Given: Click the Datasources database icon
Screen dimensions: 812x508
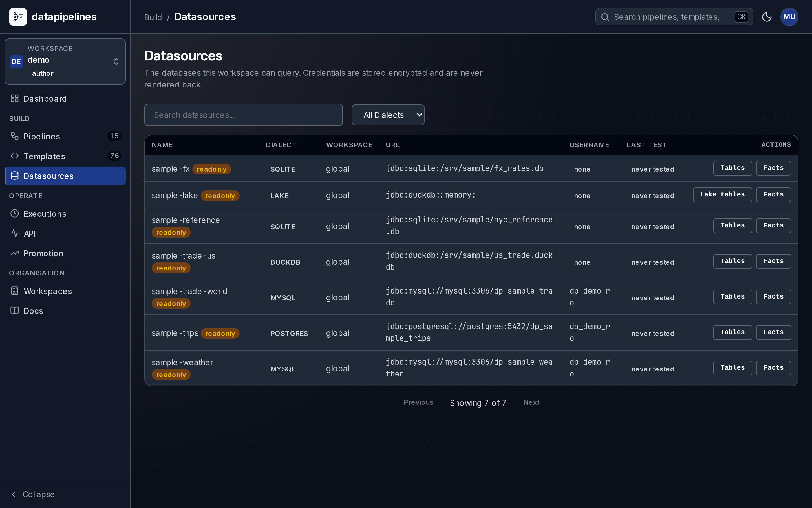Looking at the screenshot, I should (x=14, y=176).
